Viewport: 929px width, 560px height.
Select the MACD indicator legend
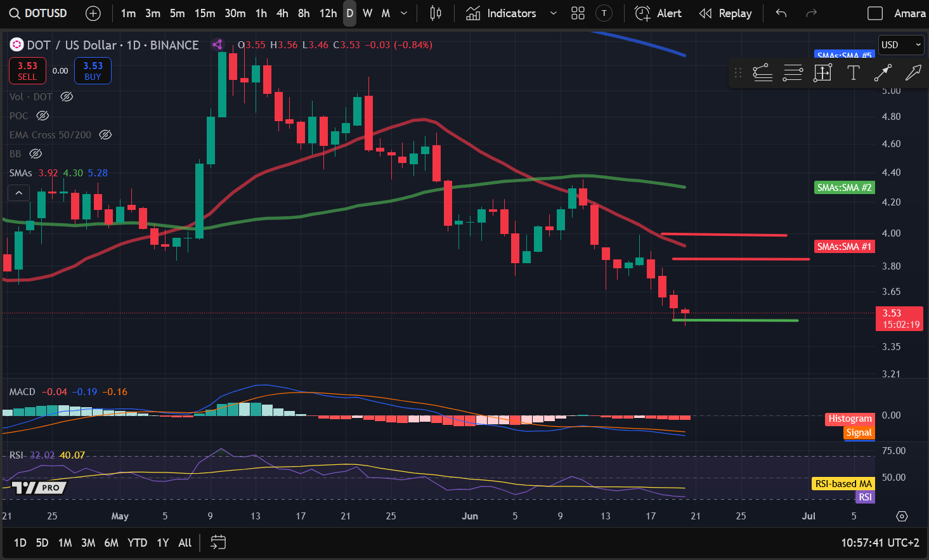[x=22, y=392]
